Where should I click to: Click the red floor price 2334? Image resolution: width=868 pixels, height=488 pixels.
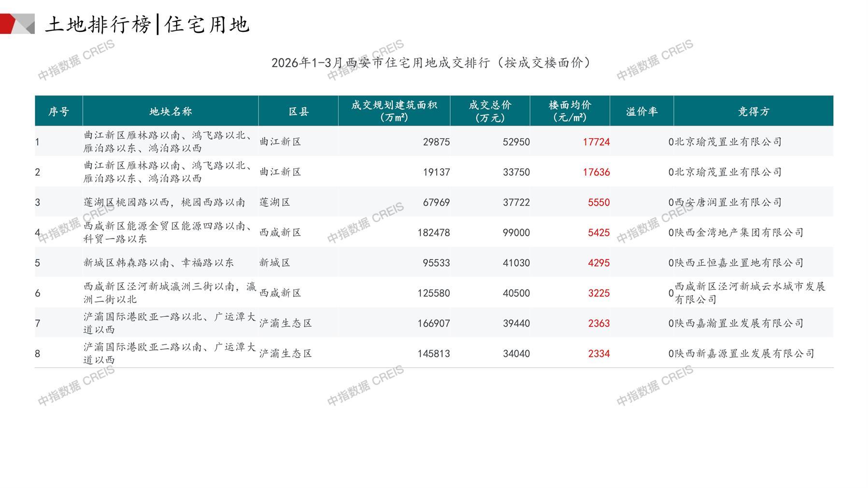[598, 354]
